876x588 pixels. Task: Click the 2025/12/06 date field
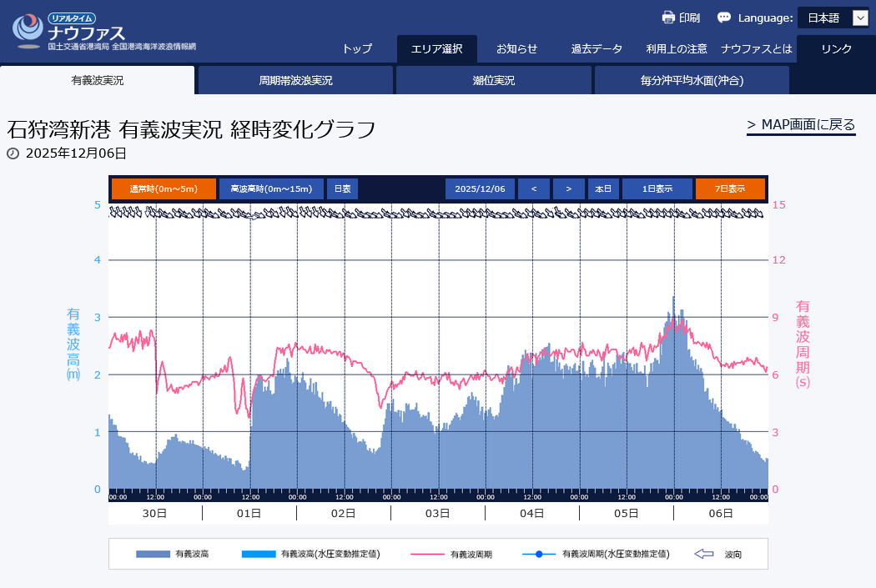pos(480,188)
